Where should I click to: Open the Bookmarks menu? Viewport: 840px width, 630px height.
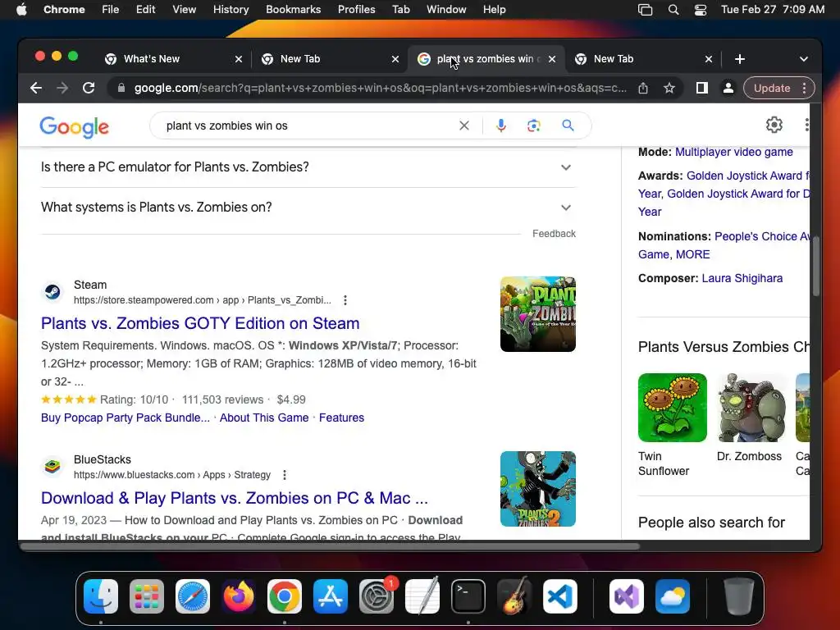click(x=293, y=10)
